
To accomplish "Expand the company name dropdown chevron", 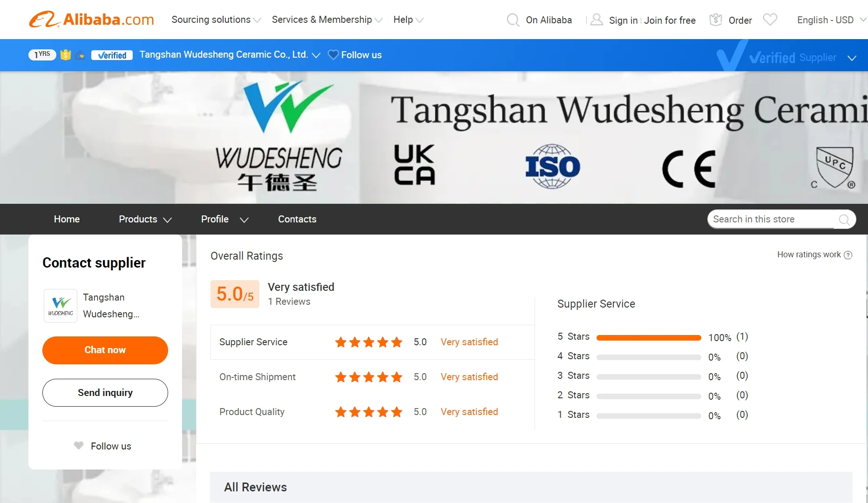I will click(x=316, y=55).
